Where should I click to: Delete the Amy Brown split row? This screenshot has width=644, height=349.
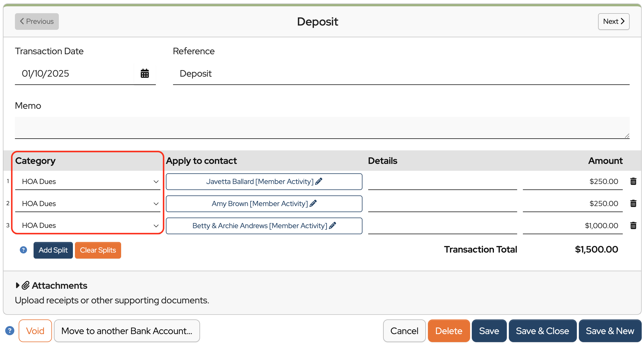coord(633,203)
